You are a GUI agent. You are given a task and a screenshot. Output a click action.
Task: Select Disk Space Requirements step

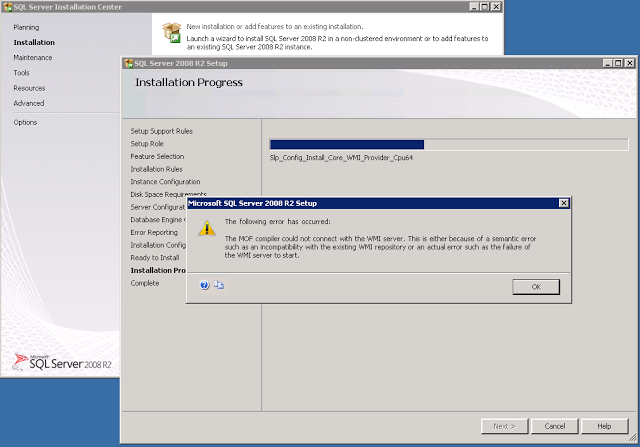click(x=168, y=194)
